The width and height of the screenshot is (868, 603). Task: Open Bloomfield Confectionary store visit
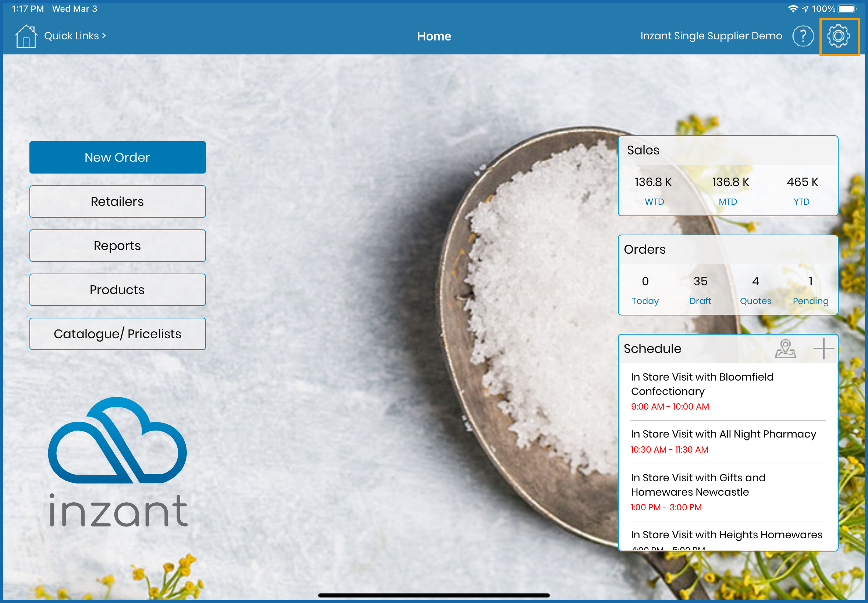(702, 391)
